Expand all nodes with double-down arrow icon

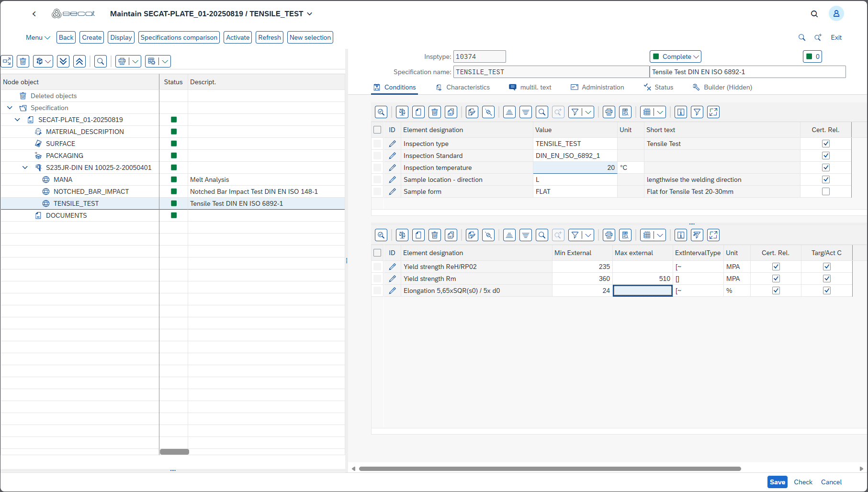pos(63,61)
